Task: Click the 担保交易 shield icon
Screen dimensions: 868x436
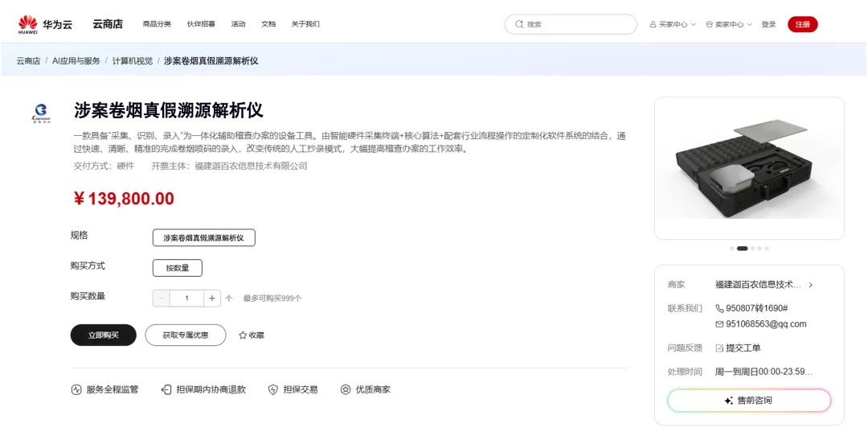Action: click(273, 389)
